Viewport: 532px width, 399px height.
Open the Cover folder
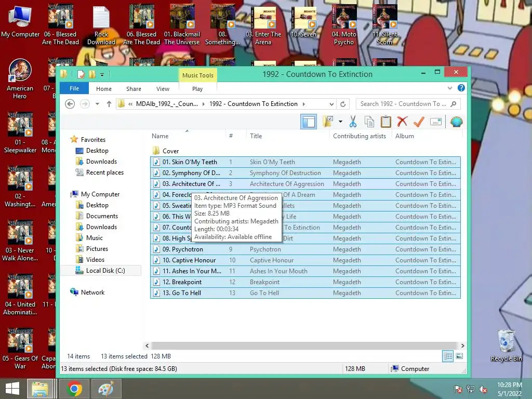click(170, 151)
